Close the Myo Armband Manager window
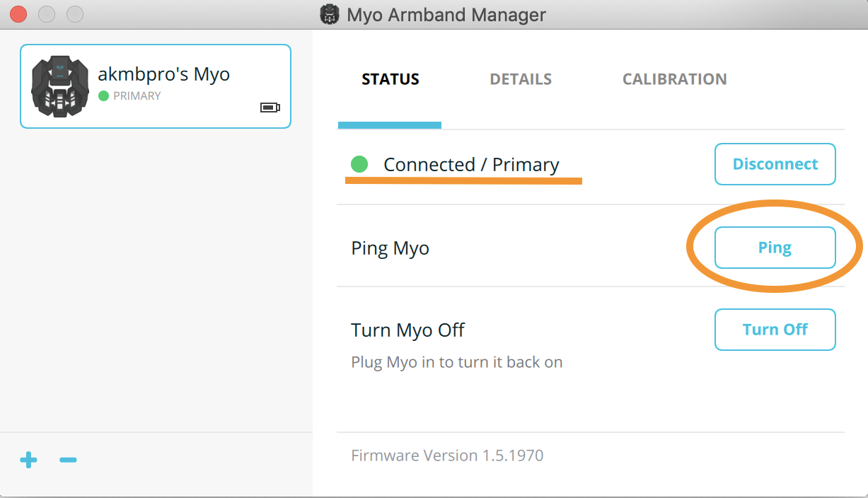The image size is (868, 498). pyautogui.click(x=18, y=14)
